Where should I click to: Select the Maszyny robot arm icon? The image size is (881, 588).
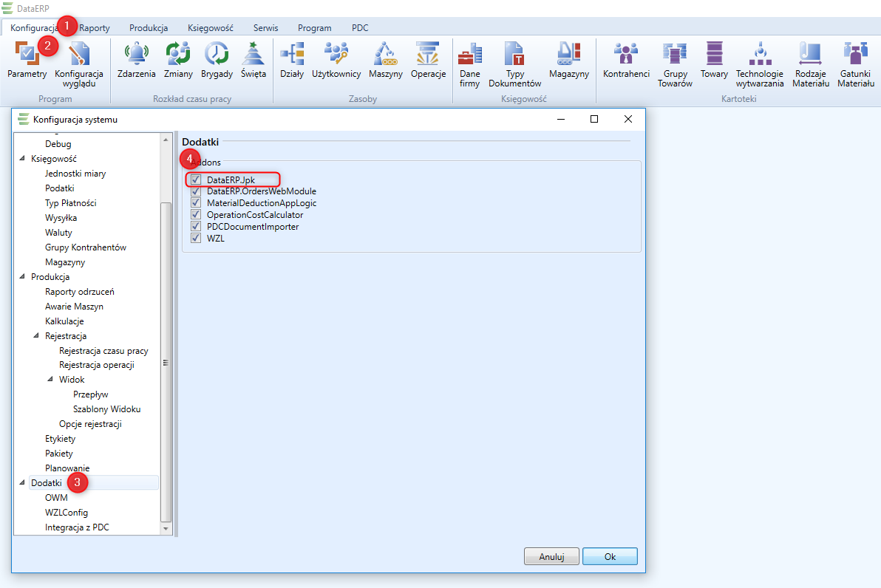[385, 55]
